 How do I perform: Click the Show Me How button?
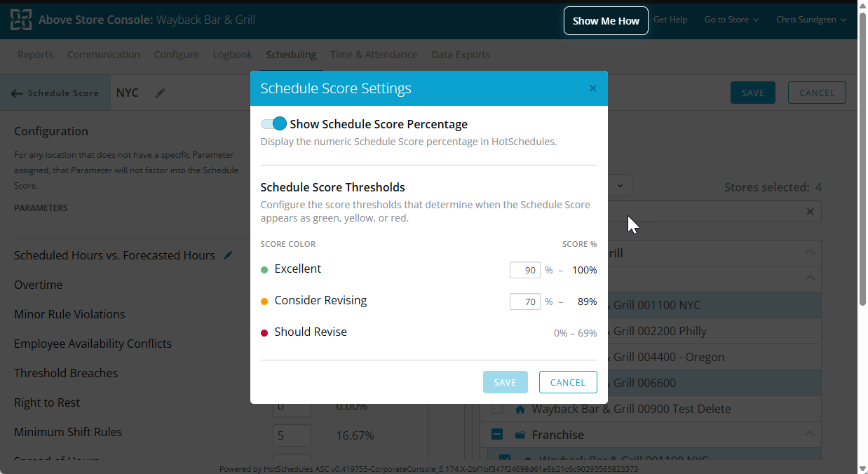tap(606, 21)
